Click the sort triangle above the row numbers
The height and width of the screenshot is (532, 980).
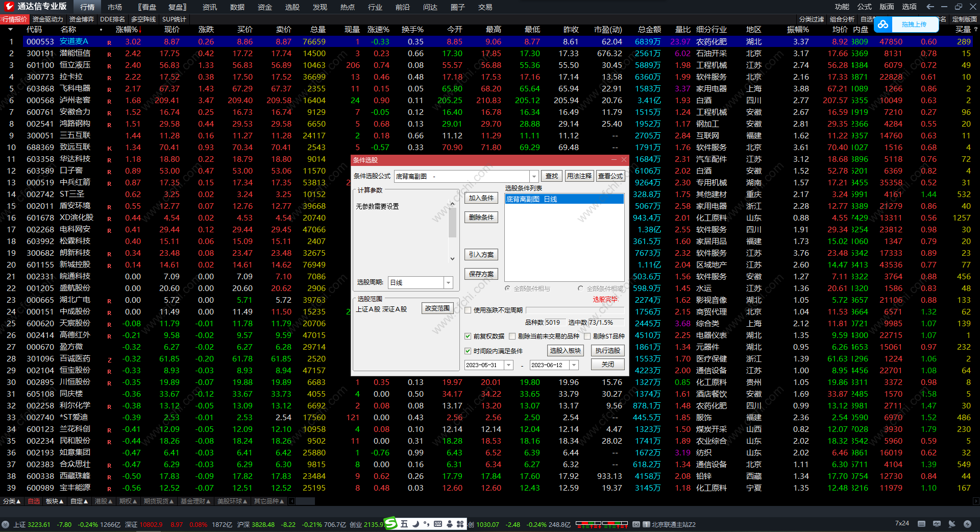(10, 30)
